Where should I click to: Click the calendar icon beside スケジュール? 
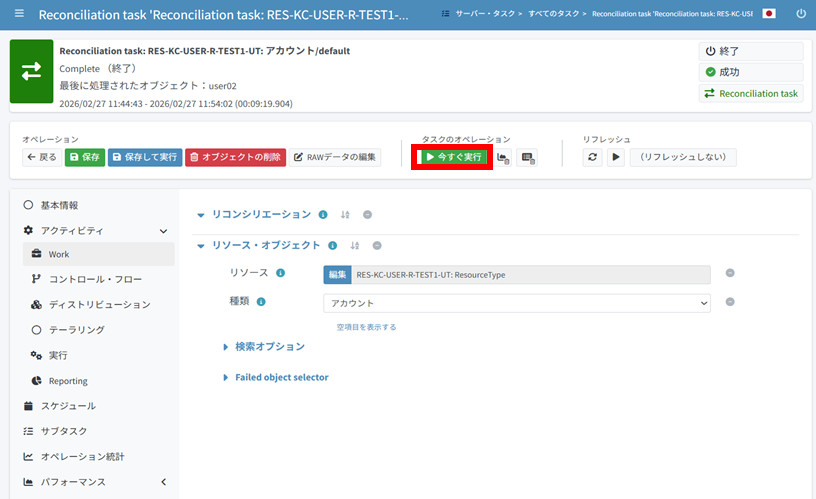pyautogui.click(x=28, y=406)
